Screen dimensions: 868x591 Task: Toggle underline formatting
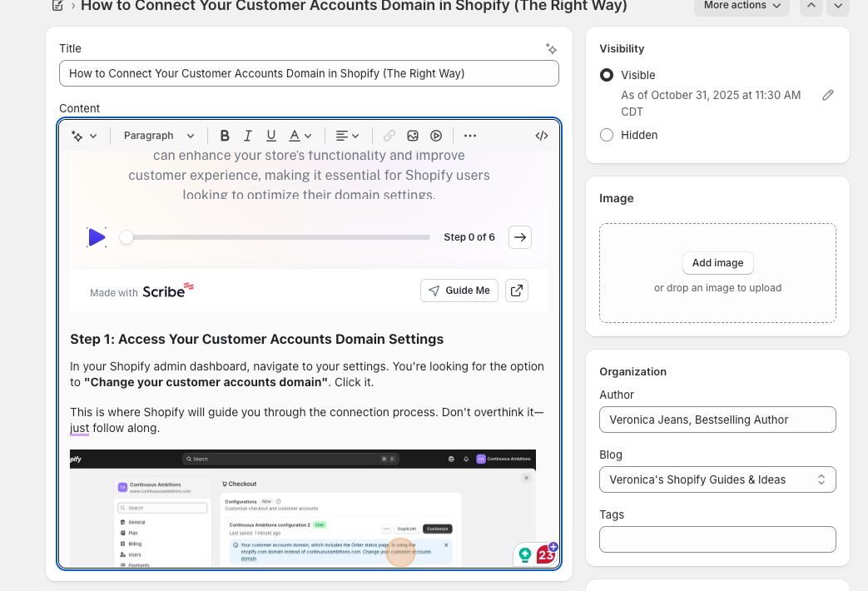tap(270, 136)
